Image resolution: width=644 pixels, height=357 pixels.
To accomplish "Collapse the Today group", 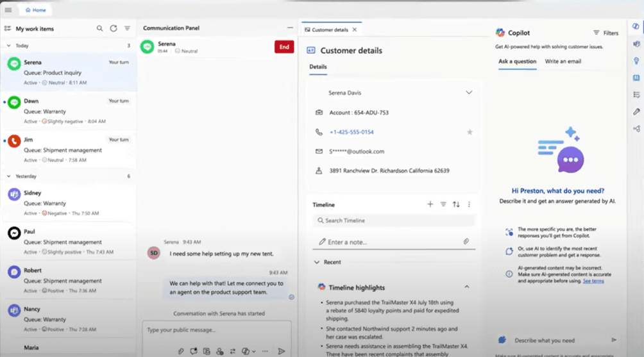I will click(8, 46).
